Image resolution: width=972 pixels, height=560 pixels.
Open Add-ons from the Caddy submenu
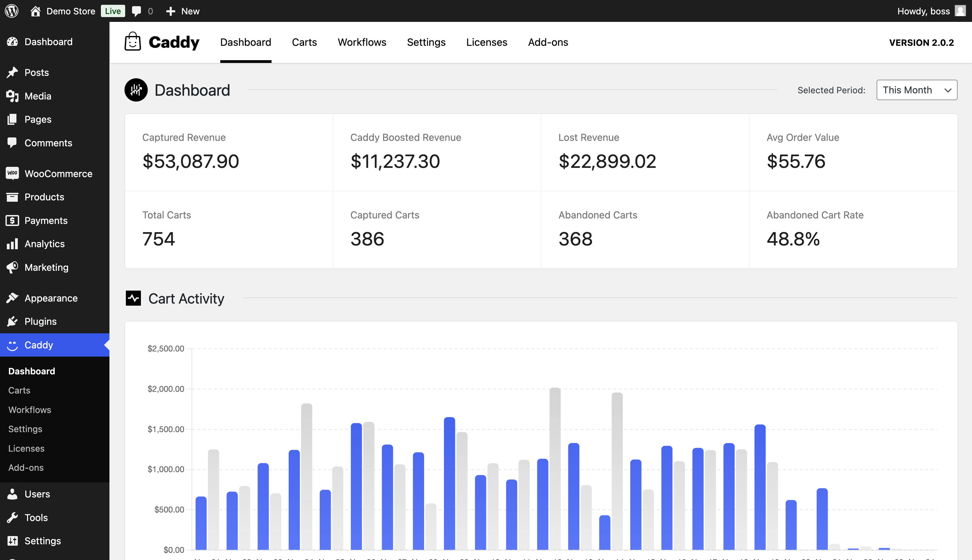point(25,467)
